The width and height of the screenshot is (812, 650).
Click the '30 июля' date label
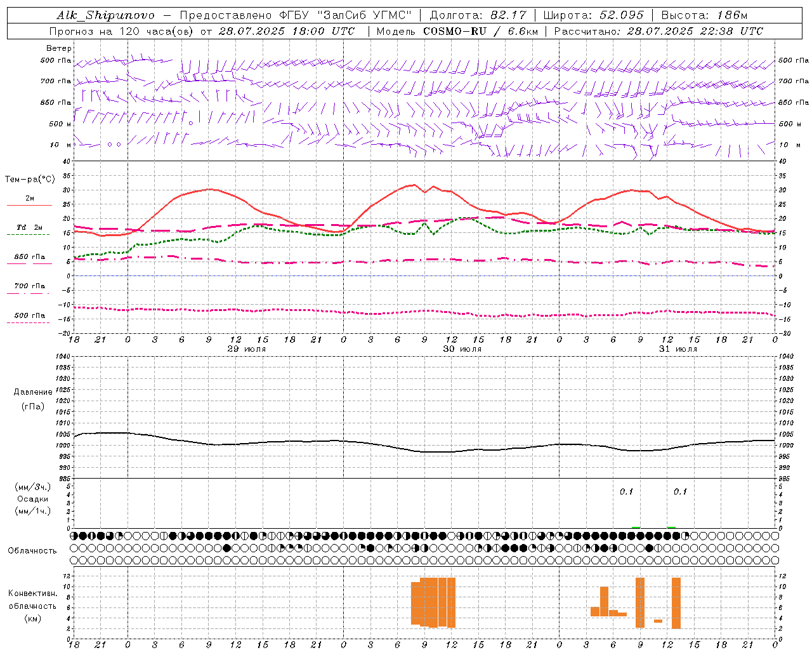pos(462,349)
